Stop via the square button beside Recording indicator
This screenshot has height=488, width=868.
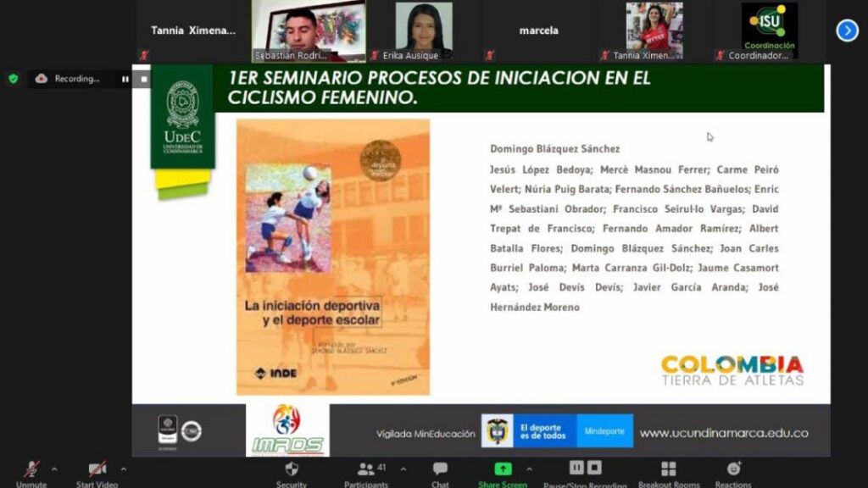pyautogui.click(x=144, y=79)
